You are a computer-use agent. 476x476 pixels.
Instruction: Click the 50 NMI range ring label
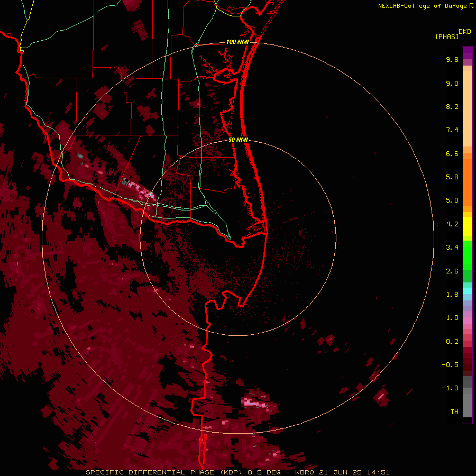coord(238,140)
